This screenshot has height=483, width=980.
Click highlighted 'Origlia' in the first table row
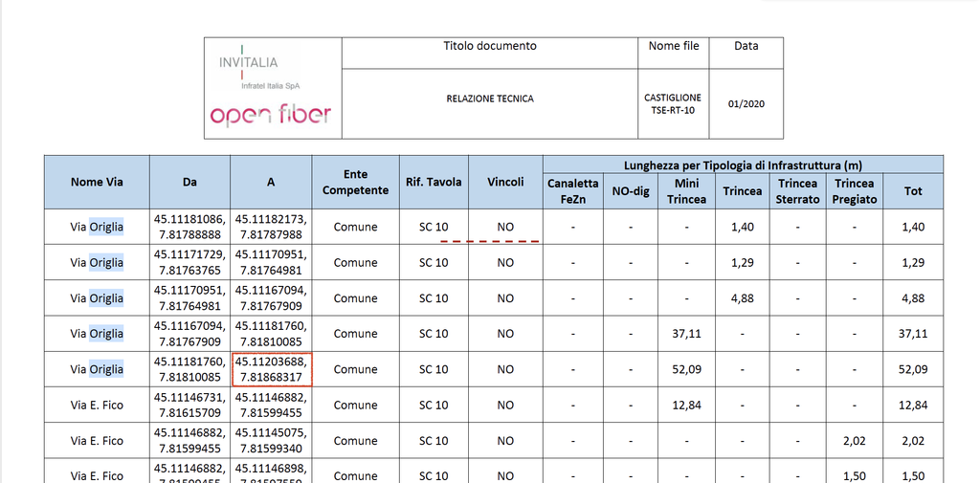[x=106, y=228]
